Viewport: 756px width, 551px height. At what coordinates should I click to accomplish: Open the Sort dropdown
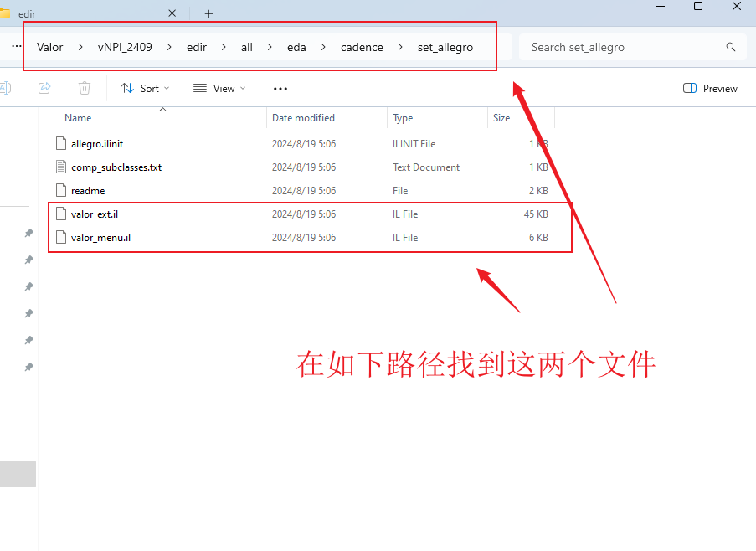click(145, 88)
